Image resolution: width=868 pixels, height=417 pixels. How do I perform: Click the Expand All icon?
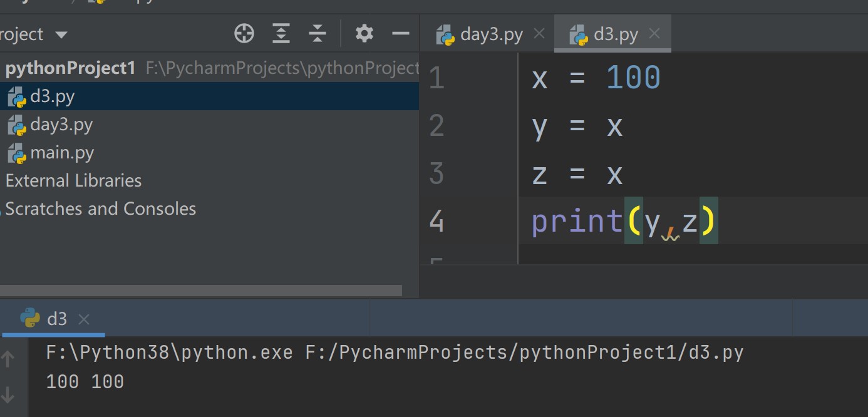click(281, 34)
